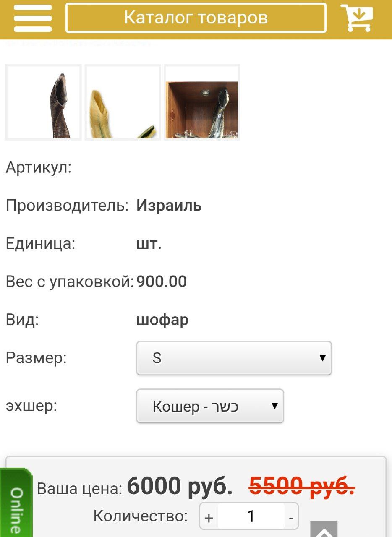The image size is (392, 537).
Task: Tap the scroll-to-top arrow icon
Action: click(x=324, y=529)
